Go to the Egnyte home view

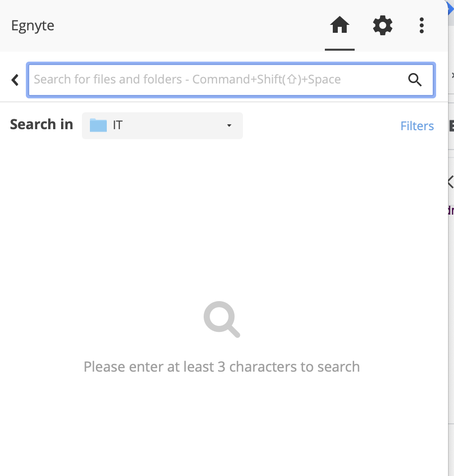[x=340, y=25]
